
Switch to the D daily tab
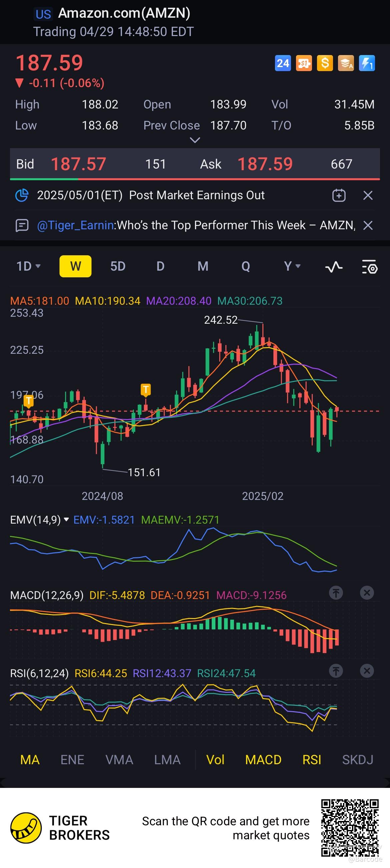[x=161, y=266]
